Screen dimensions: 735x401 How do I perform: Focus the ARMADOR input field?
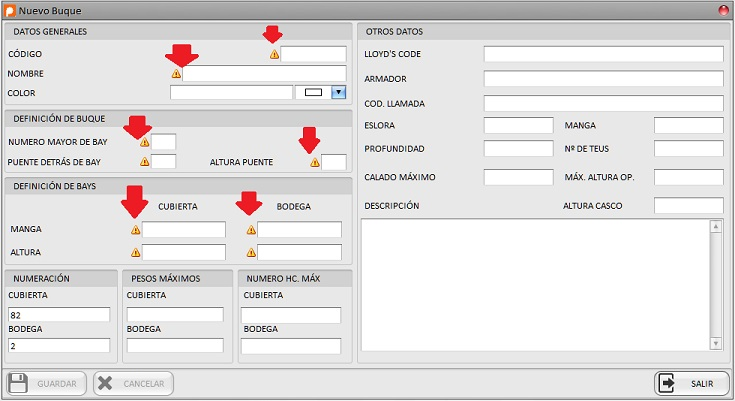604,79
